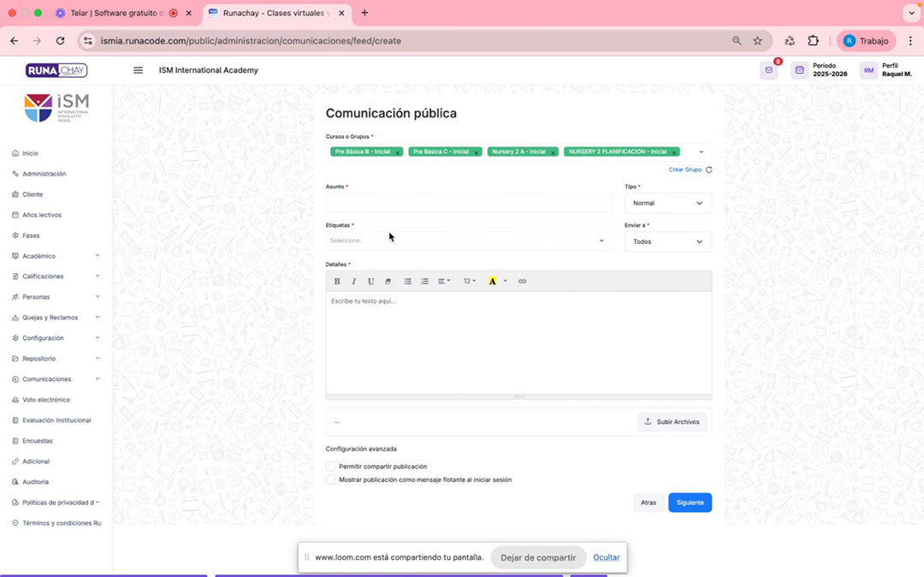Expand the Etiquetas selection dropdown
This screenshot has height=577, width=924.
coord(467,241)
